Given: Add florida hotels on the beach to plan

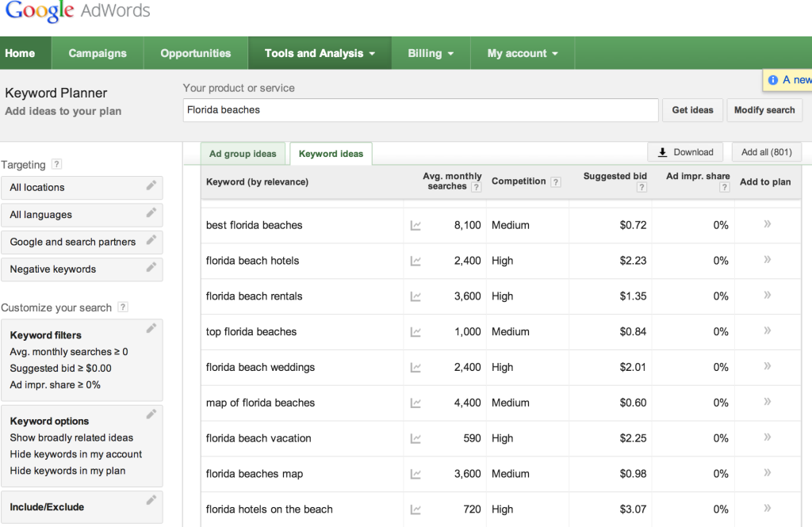Looking at the screenshot, I should point(768,508).
